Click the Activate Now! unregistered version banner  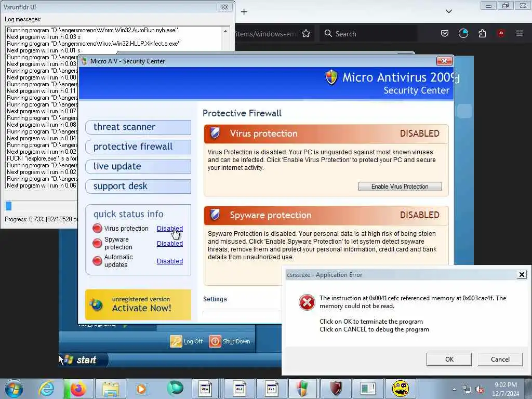click(x=138, y=304)
